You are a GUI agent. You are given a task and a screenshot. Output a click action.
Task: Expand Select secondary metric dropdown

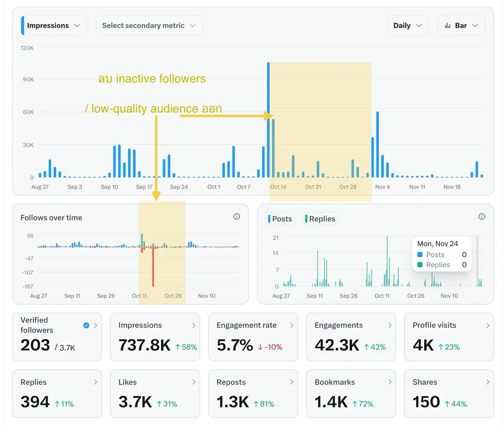tap(149, 26)
